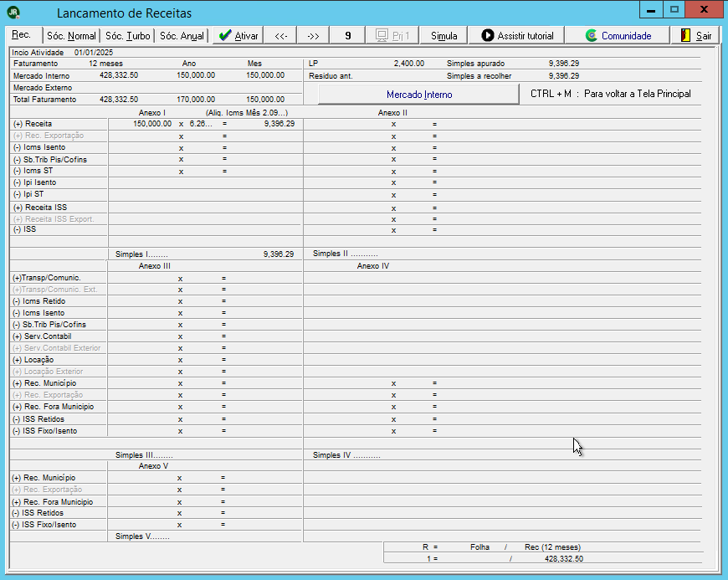Click the Total Faturamento Ano value 170,000.00

pos(196,100)
